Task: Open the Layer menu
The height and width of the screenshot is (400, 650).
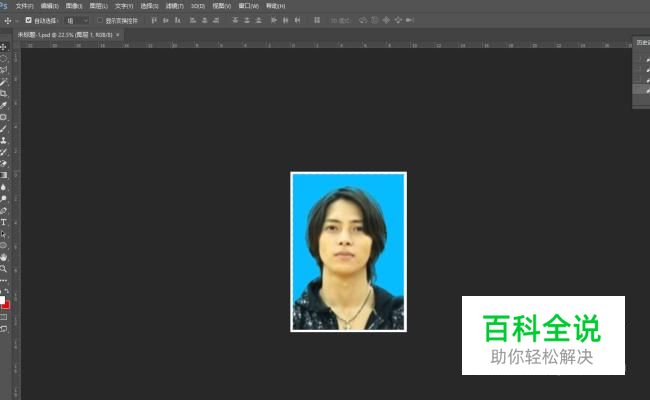Action: [98, 6]
